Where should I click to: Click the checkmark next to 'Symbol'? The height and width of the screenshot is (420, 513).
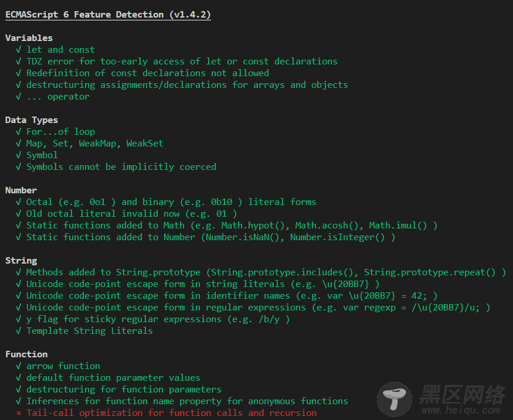[x=19, y=155]
